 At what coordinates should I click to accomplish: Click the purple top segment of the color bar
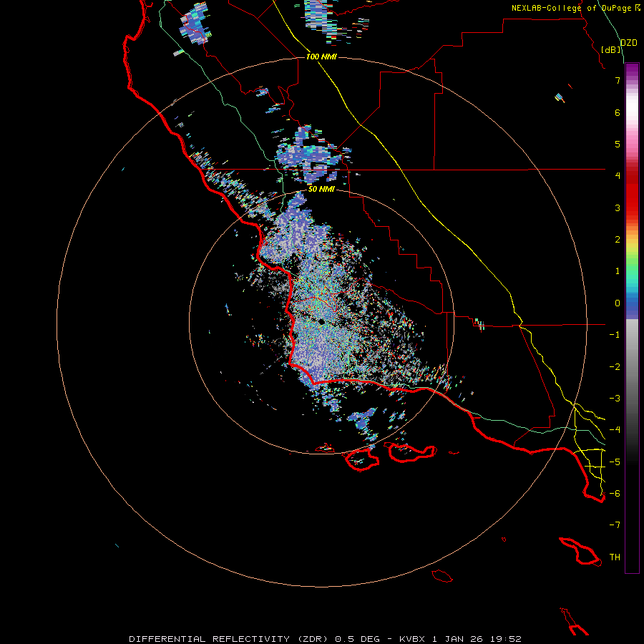coord(632,69)
